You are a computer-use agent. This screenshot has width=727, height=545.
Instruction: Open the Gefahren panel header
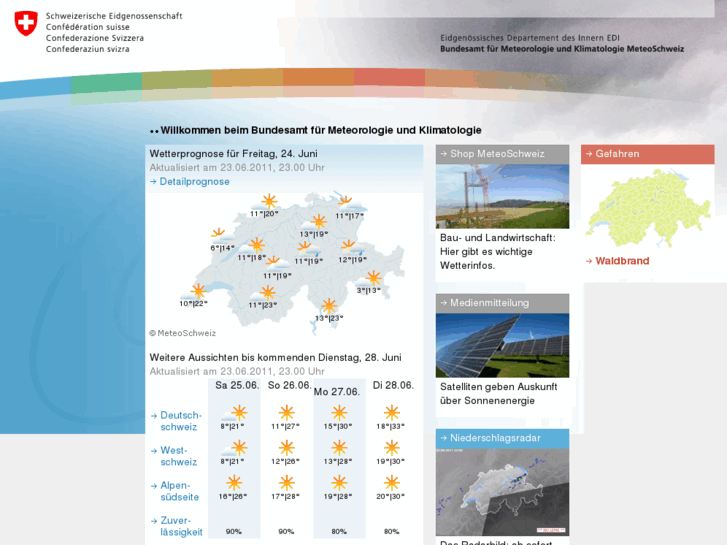tap(647, 154)
